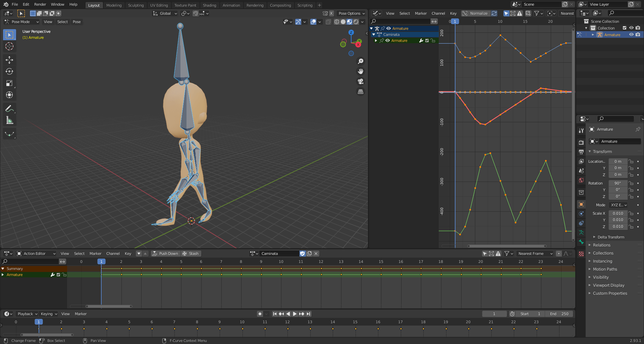The width and height of the screenshot is (644, 344).
Task: Open the Render menu
Action: point(40,4)
